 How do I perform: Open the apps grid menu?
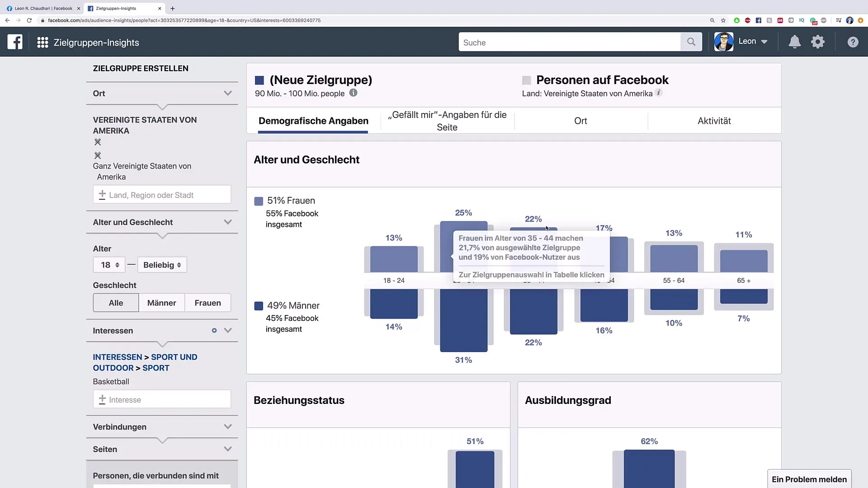coord(42,42)
